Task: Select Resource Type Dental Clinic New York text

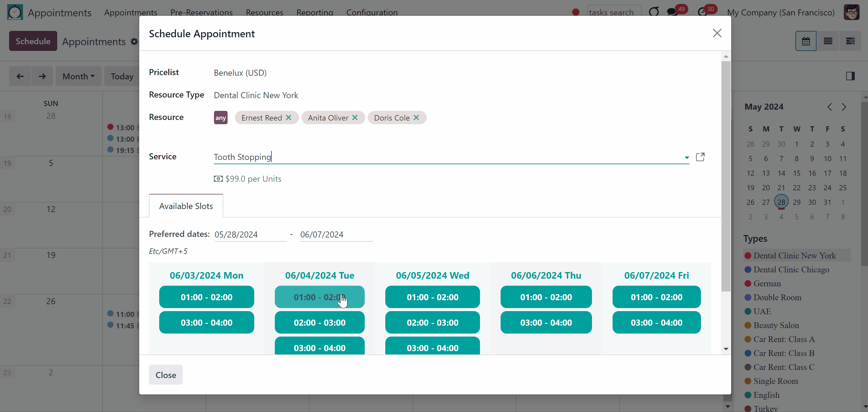Action: coord(256,95)
